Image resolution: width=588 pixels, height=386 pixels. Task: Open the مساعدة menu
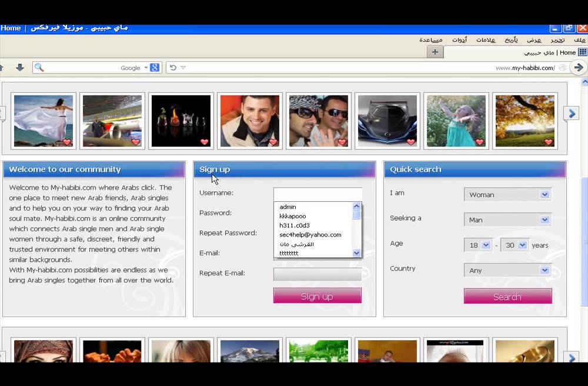tap(431, 40)
